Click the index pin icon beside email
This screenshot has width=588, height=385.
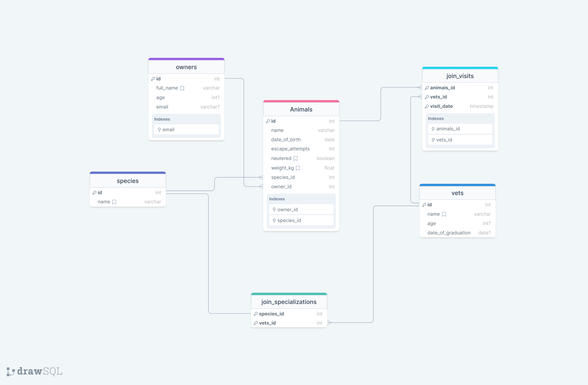(x=159, y=130)
